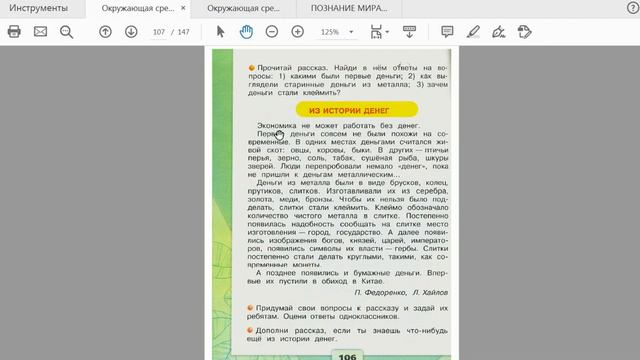
Task: Go to previous page arrow
Action: click(x=105, y=32)
